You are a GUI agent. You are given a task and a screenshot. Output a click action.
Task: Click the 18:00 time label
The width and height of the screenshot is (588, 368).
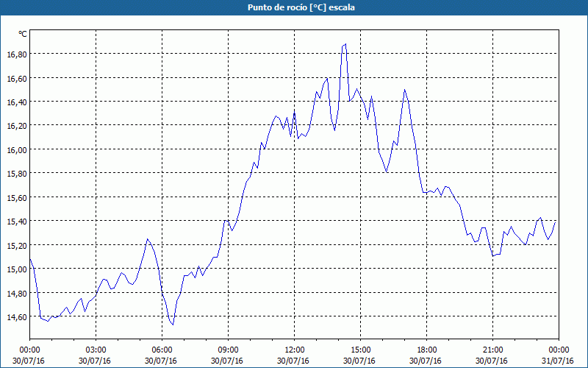[426, 350]
